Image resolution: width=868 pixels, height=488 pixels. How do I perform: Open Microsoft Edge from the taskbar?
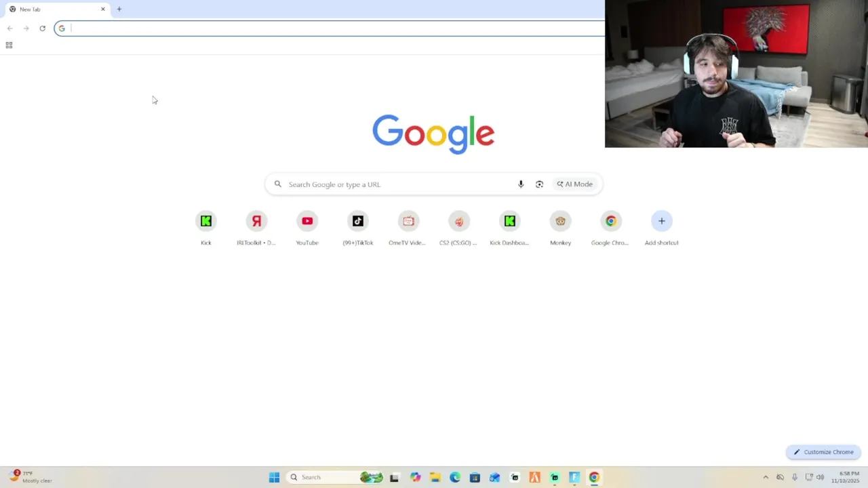(455, 477)
